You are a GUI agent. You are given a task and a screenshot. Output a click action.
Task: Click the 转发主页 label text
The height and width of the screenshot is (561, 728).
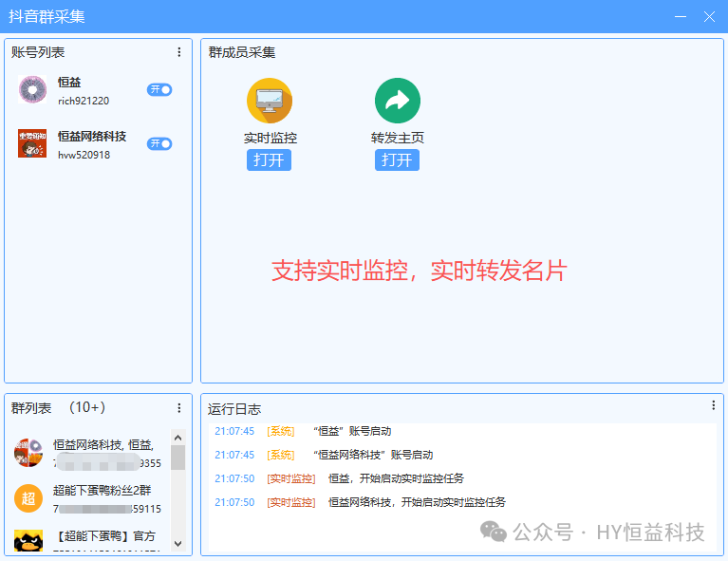click(x=398, y=138)
